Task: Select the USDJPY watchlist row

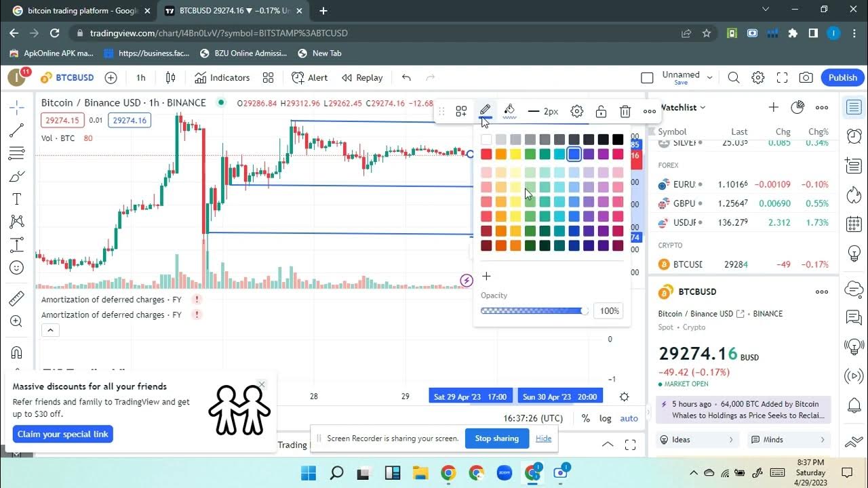Action: tap(743, 222)
